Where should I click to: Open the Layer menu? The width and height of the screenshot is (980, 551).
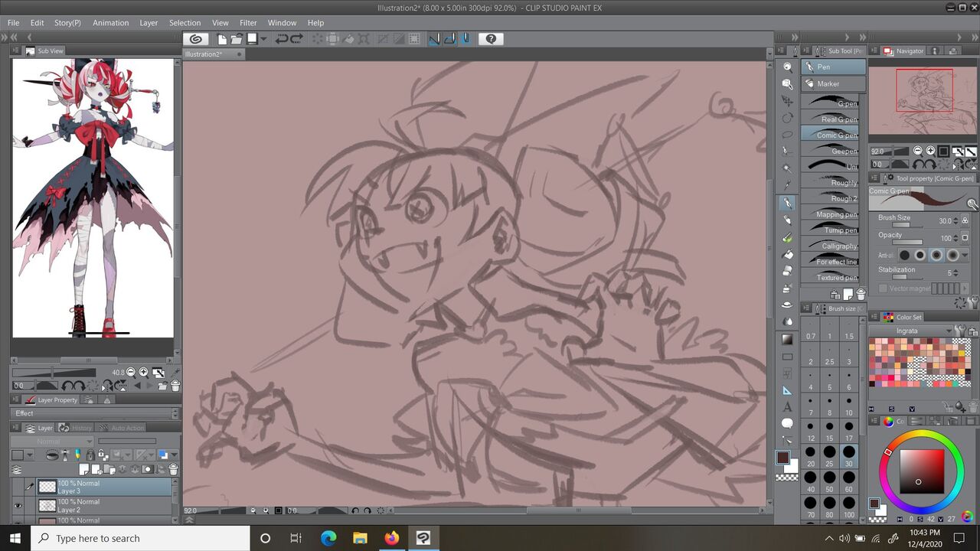pyautogui.click(x=149, y=23)
